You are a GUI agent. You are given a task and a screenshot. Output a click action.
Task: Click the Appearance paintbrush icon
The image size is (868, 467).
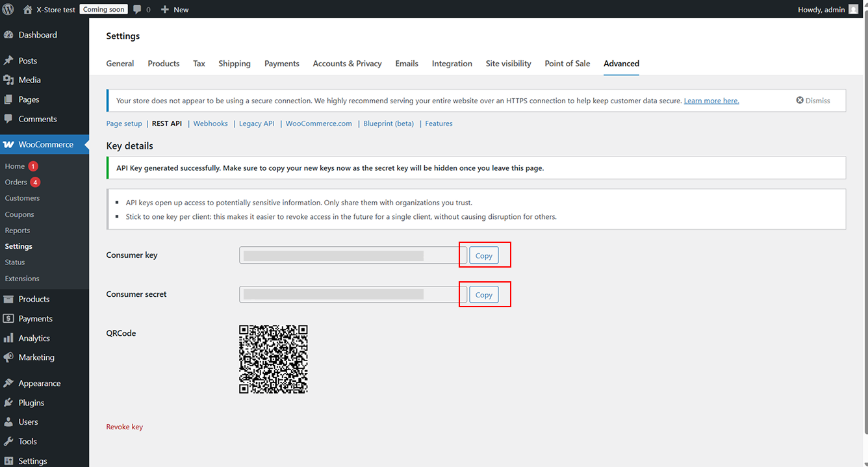pos(8,383)
